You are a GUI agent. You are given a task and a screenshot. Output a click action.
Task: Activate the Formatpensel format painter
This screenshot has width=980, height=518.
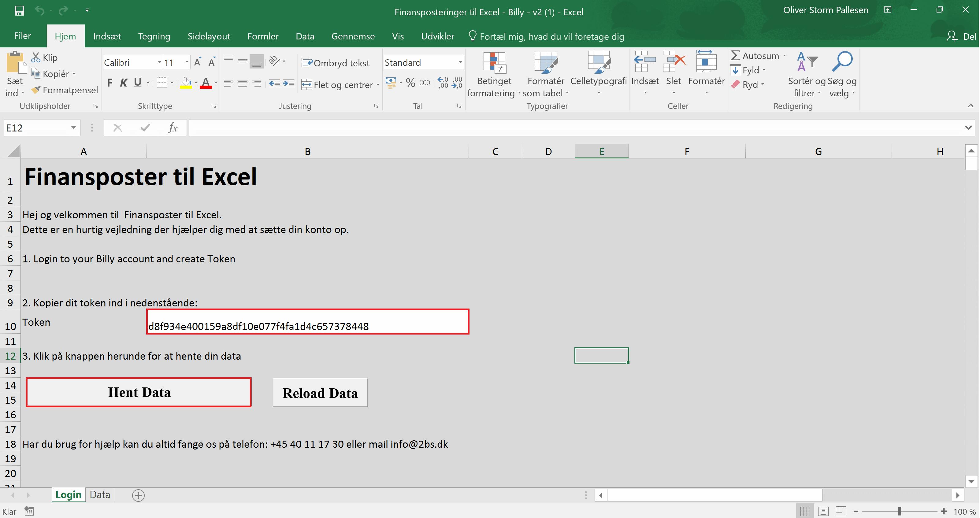pos(65,90)
